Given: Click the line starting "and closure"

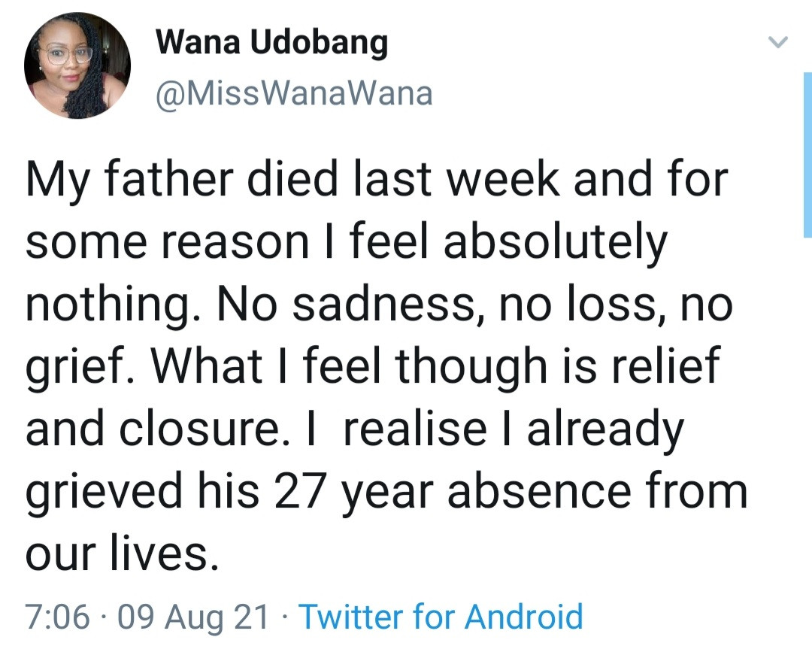Looking at the screenshot, I should coord(355,429).
